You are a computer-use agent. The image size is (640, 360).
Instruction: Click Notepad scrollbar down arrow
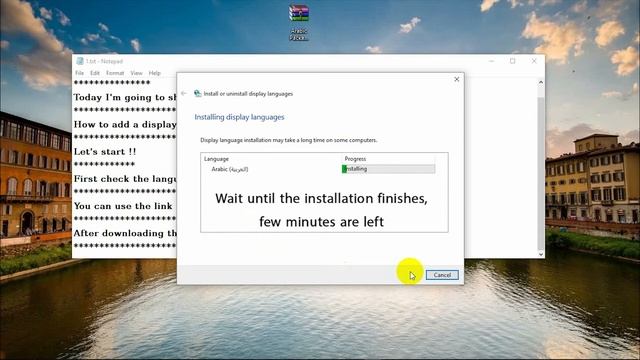click(x=541, y=254)
